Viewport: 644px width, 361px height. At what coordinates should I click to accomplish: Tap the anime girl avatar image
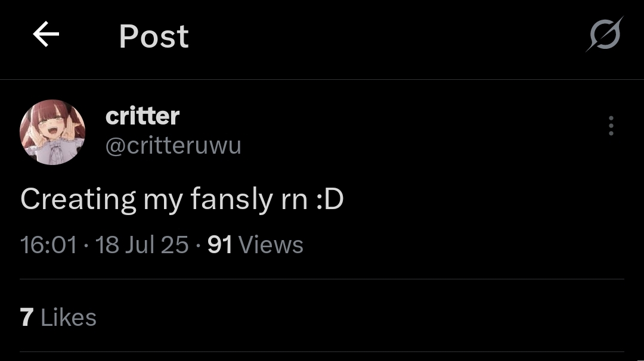(52, 132)
